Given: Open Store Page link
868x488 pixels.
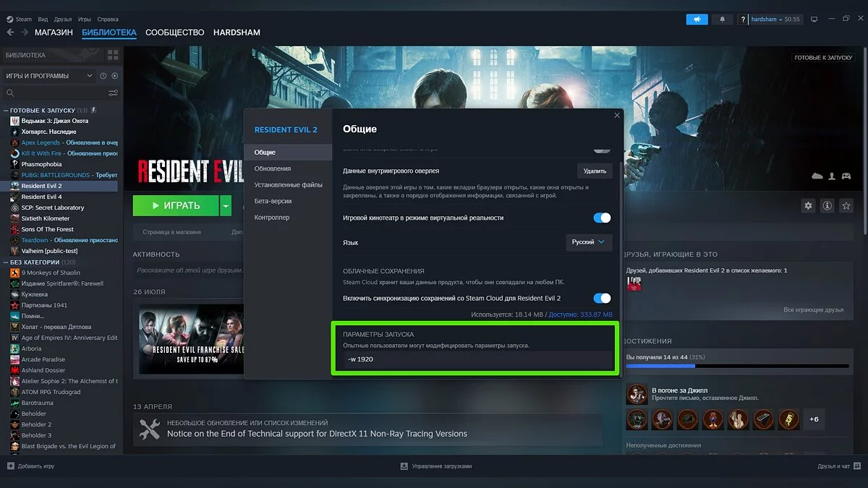Looking at the screenshot, I should (171, 232).
